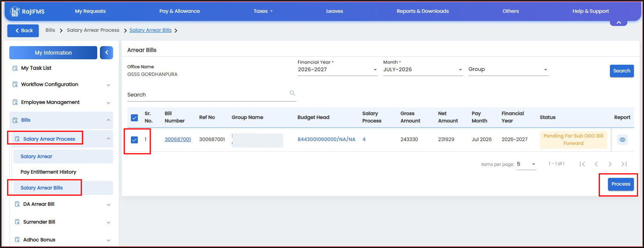Open the Financial Year dropdown

(x=337, y=70)
